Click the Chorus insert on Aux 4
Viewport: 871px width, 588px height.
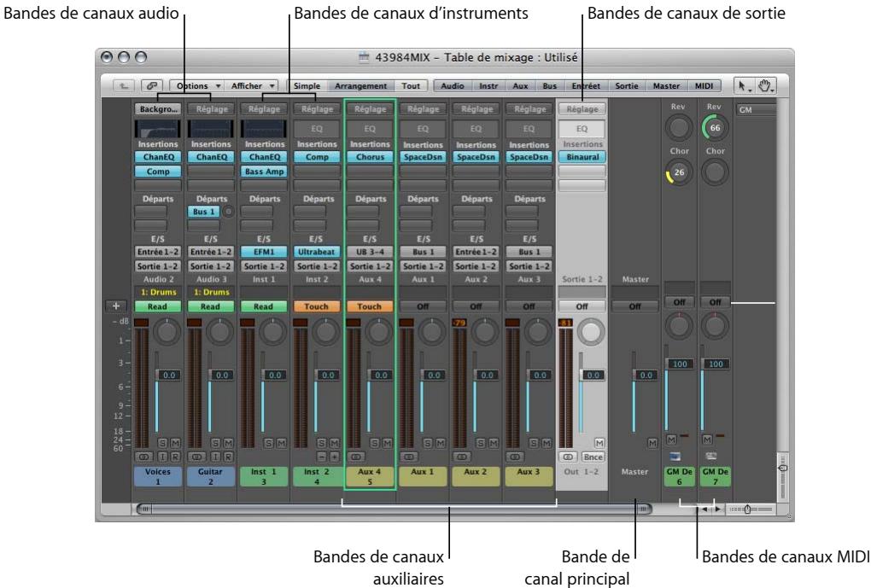coord(370,157)
